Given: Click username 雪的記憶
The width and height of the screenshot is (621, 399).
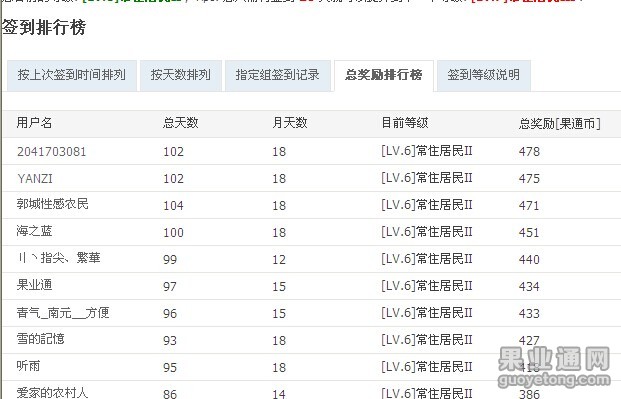Looking at the screenshot, I should [x=40, y=339].
